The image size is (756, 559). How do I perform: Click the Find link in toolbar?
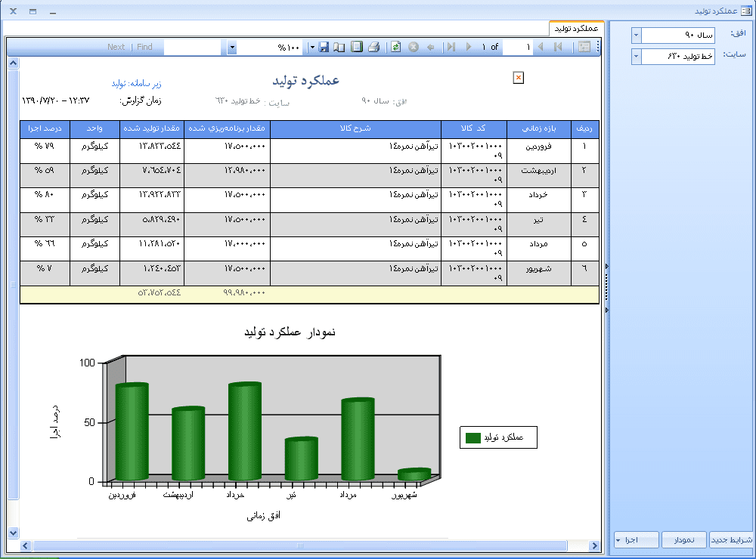pyautogui.click(x=144, y=47)
